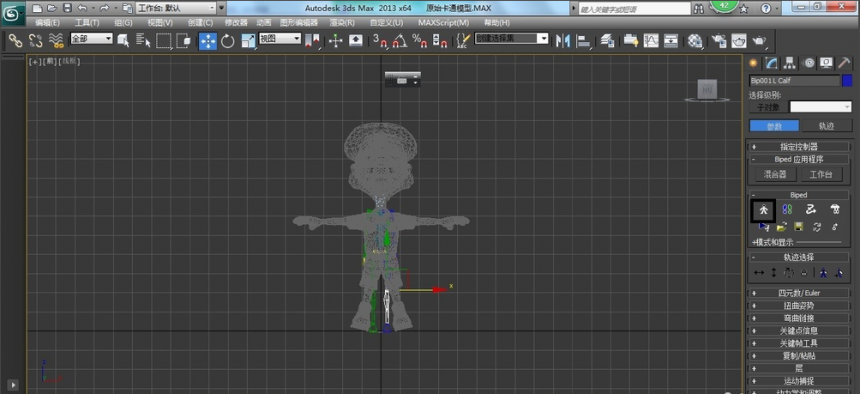Click the New Scene icon in quick access

[36, 8]
